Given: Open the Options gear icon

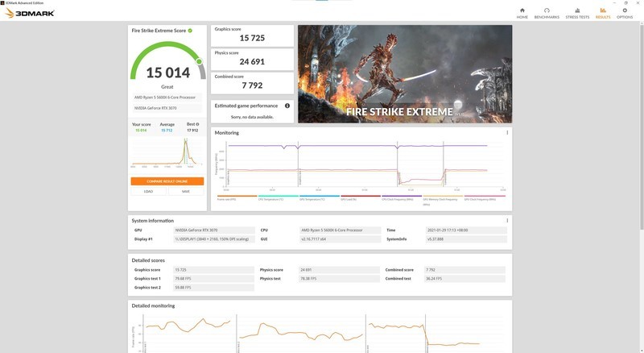Looking at the screenshot, I should point(625,12).
